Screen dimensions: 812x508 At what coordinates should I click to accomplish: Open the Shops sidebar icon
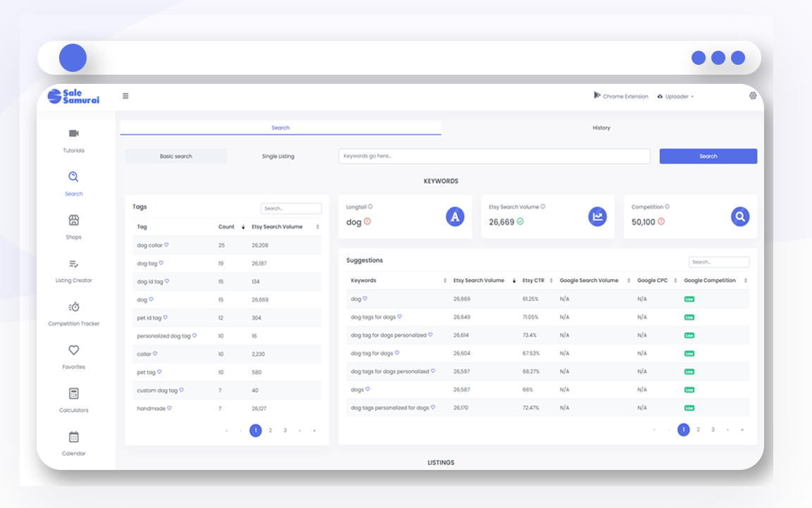tap(73, 220)
